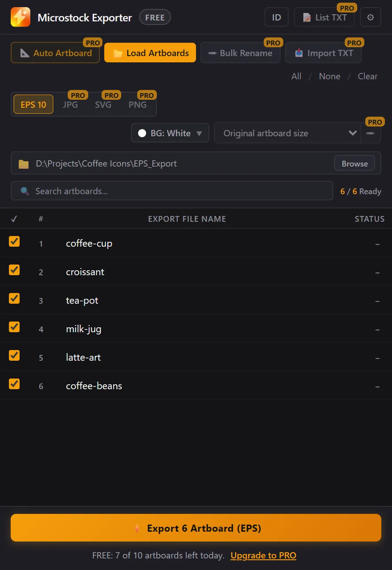Click the folder icon in output path field
This screenshot has height=570, width=392.
coord(24,164)
